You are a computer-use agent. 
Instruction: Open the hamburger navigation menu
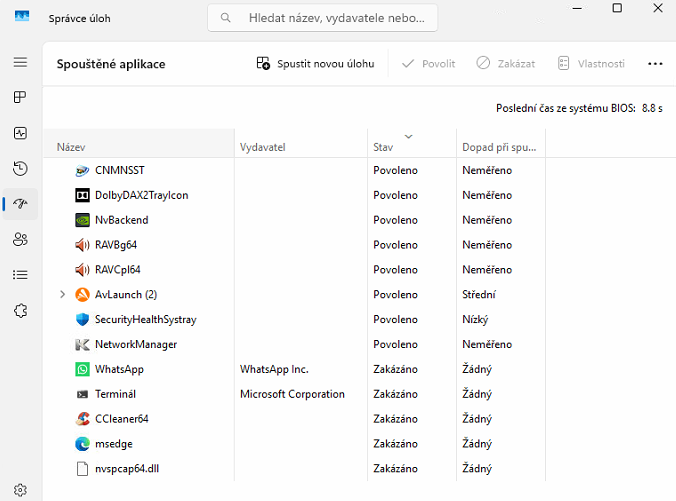tap(20, 62)
